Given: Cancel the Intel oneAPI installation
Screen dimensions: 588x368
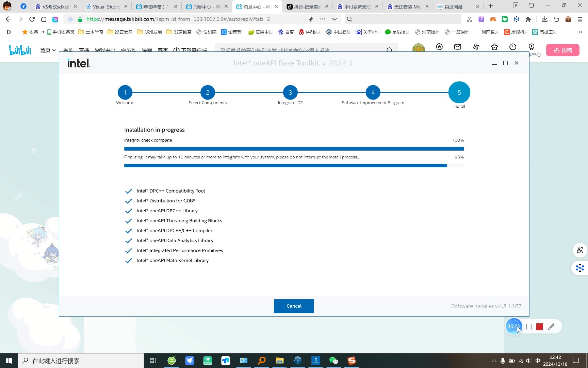Looking at the screenshot, I should 294,306.
